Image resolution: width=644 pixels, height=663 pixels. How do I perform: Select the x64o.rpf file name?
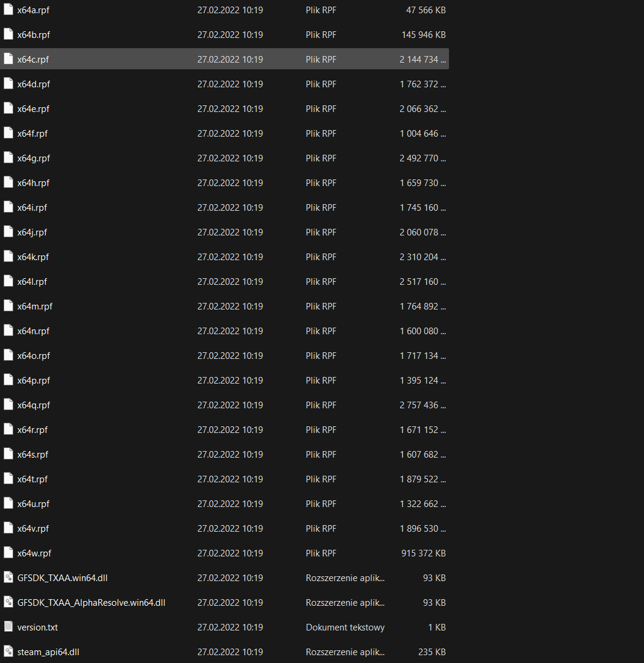tap(34, 356)
